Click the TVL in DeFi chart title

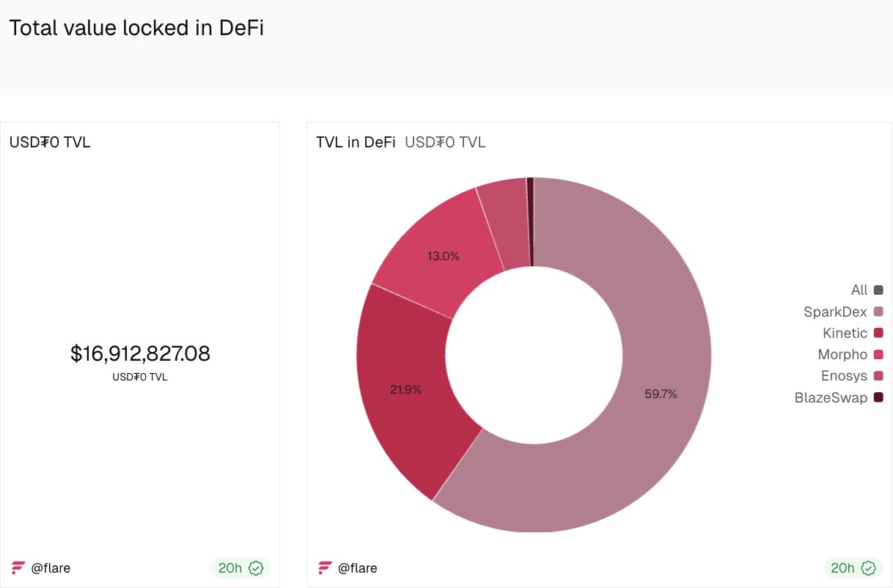pyautogui.click(x=356, y=142)
